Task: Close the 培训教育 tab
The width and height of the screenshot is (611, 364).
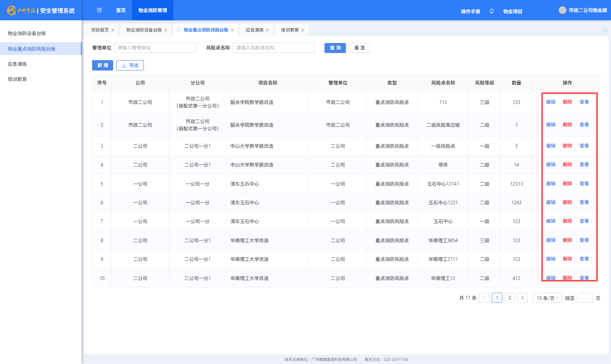Action: (303, 30)
